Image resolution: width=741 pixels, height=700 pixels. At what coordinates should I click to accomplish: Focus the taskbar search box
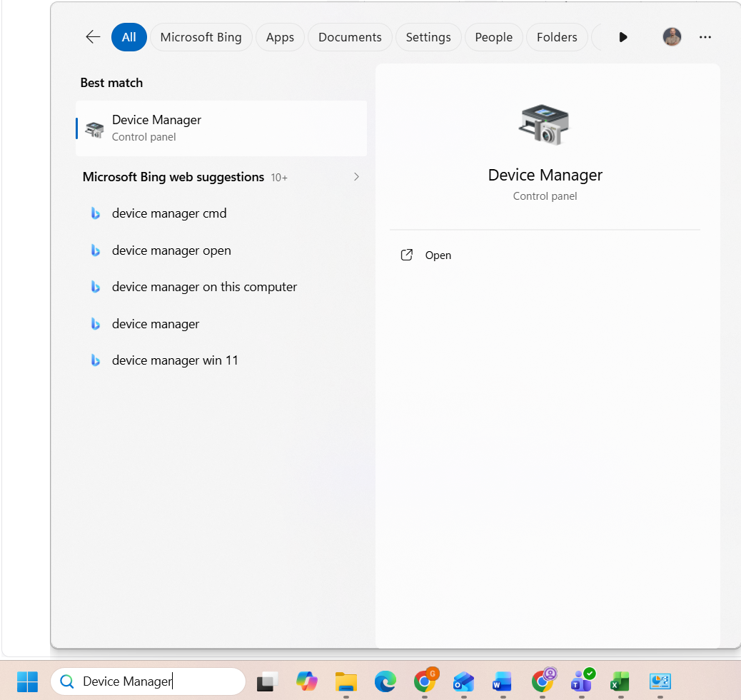pos(148,681)
